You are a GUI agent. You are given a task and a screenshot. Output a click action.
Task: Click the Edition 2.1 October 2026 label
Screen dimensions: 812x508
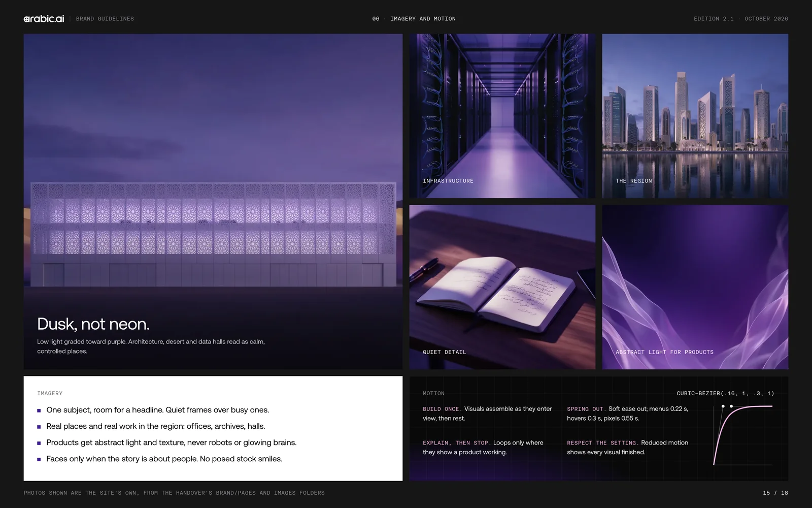tap(741, 19)
